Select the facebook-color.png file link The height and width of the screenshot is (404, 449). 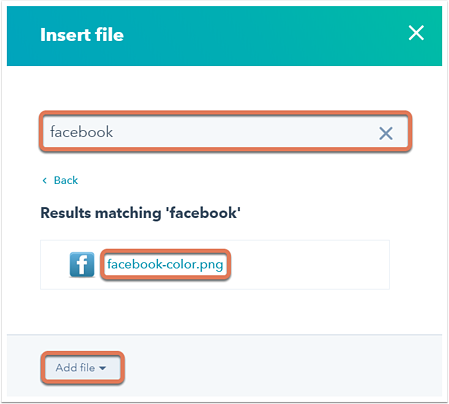165,265
